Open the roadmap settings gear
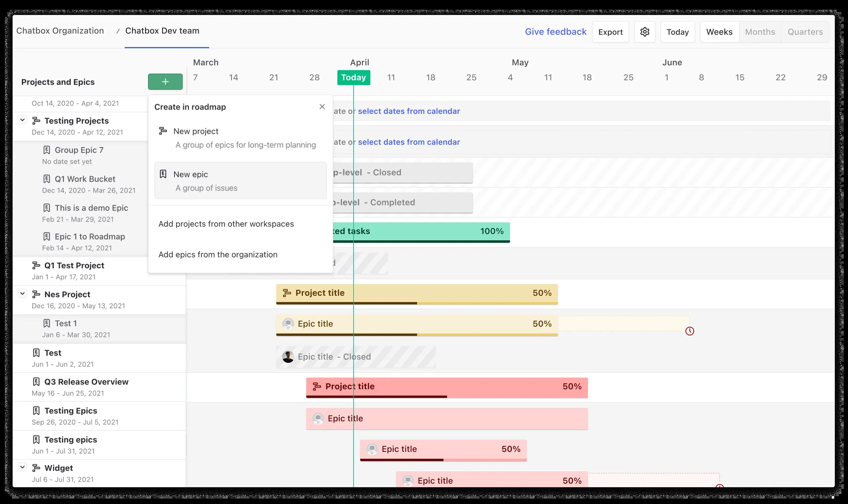 [645, 32]
